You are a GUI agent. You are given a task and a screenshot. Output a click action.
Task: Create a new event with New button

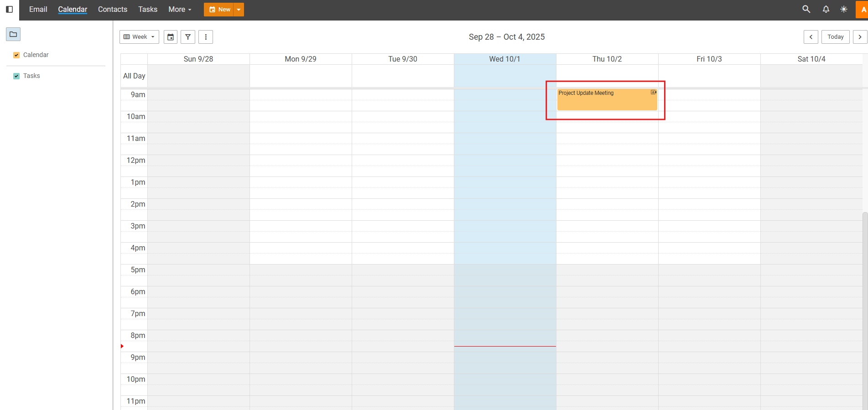219,10
